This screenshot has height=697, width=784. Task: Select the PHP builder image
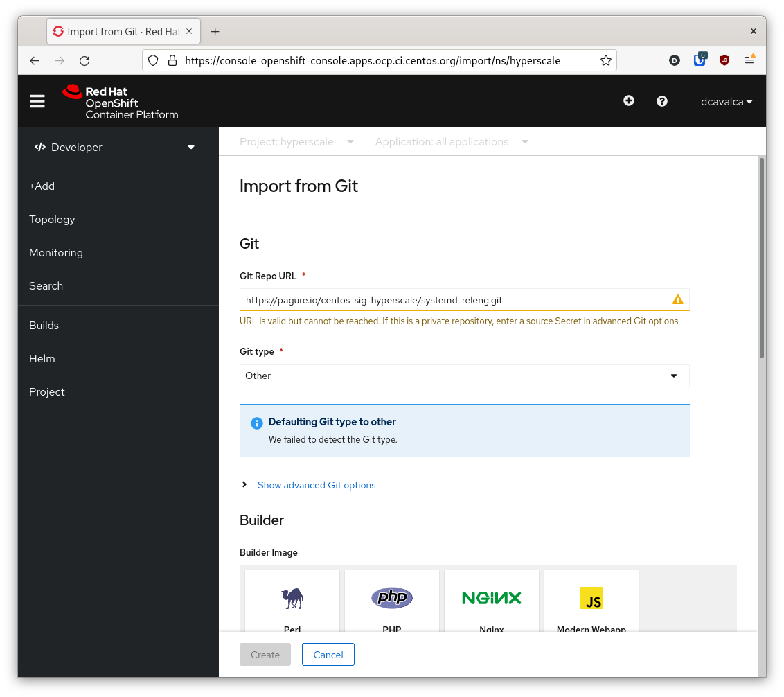(392, 601)
